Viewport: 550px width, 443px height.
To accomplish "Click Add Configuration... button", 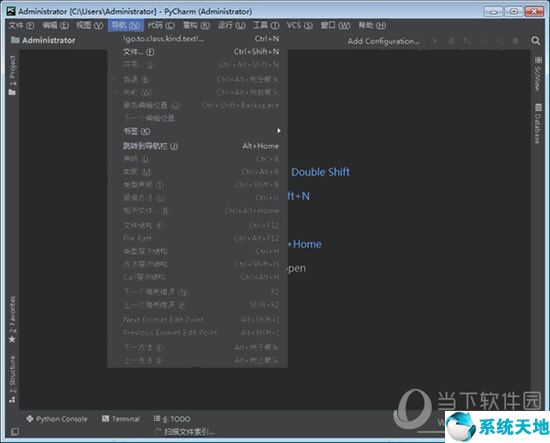I will pyautogui.click(x=383, y=41).
